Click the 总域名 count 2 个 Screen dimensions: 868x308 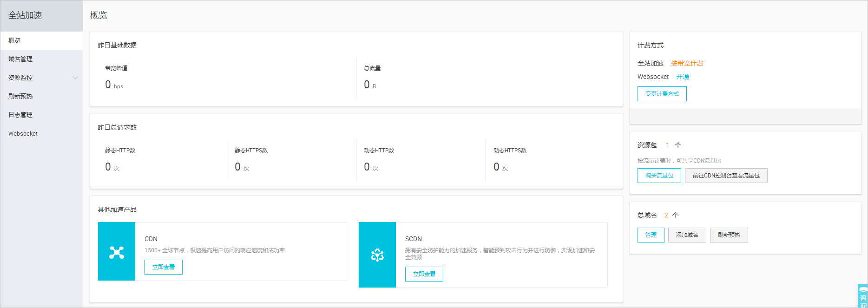[x=671, y=215]
